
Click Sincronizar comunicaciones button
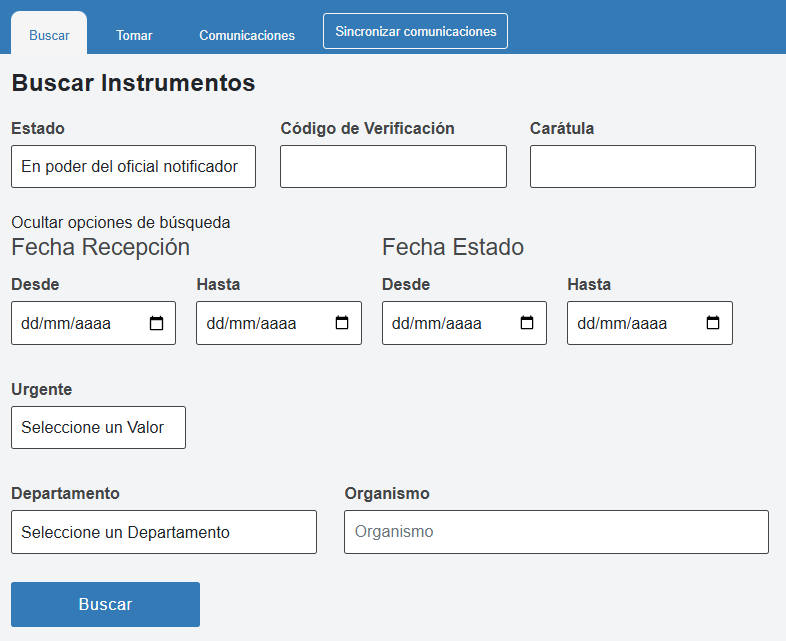coord(415,31)
